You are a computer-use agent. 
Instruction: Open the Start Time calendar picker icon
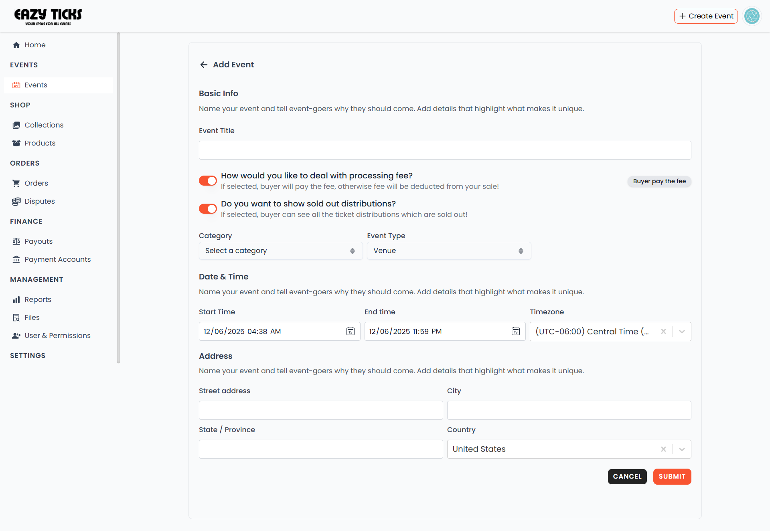pyautogui.click(x=351, y=331)
